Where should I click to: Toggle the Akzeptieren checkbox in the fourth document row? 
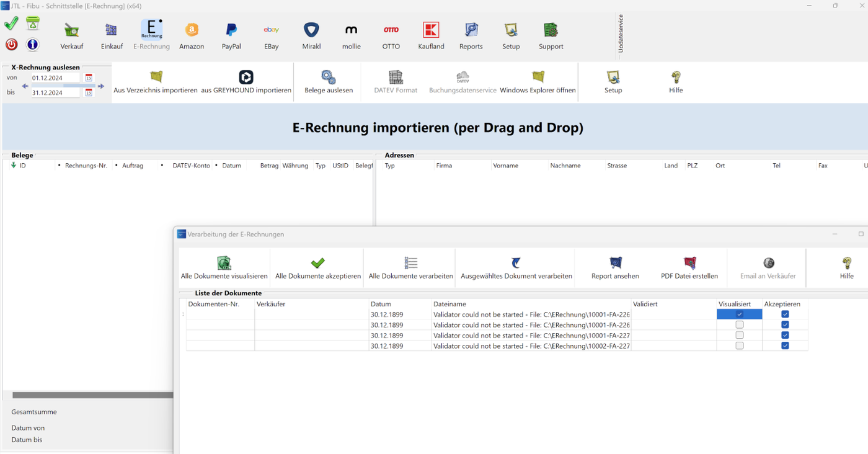(785, 345)
